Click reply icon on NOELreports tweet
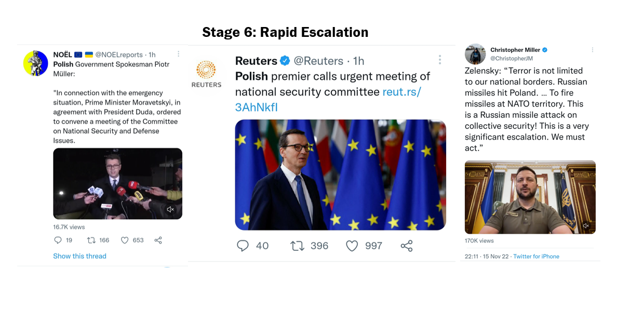 [58, 240]
